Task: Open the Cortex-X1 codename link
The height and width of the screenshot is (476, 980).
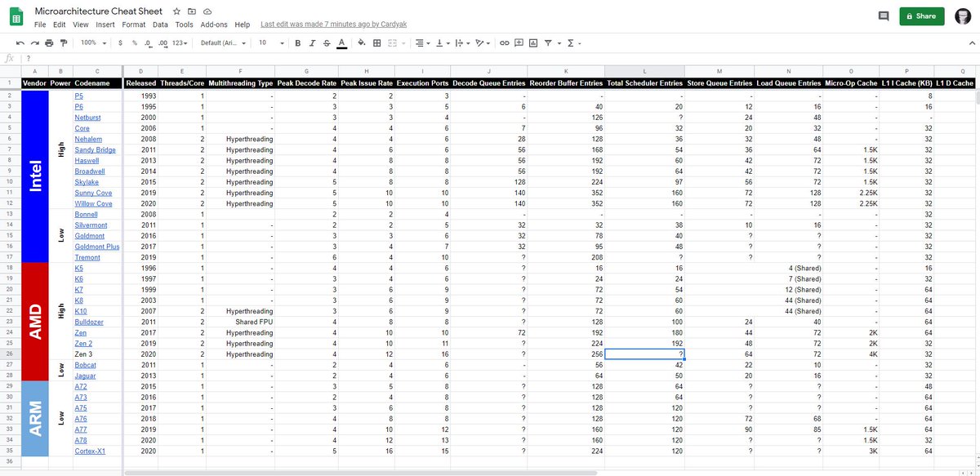Action: point(90,452)
